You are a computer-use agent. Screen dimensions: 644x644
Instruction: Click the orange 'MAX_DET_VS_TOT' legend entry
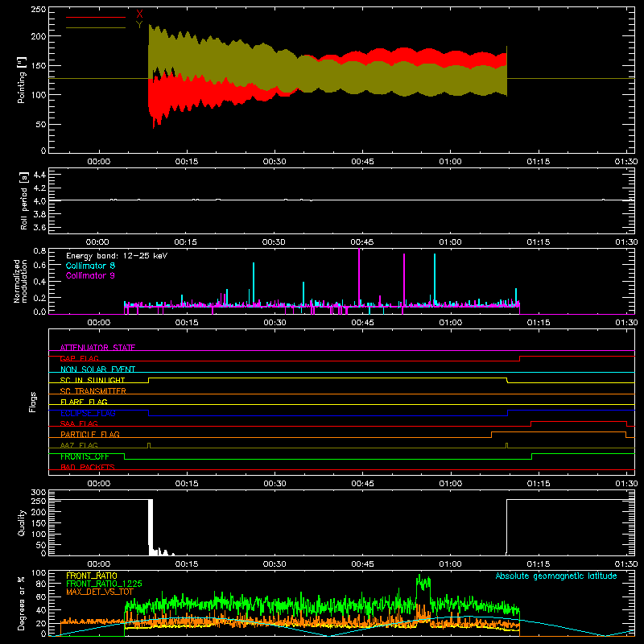click(x=100, y=592)
